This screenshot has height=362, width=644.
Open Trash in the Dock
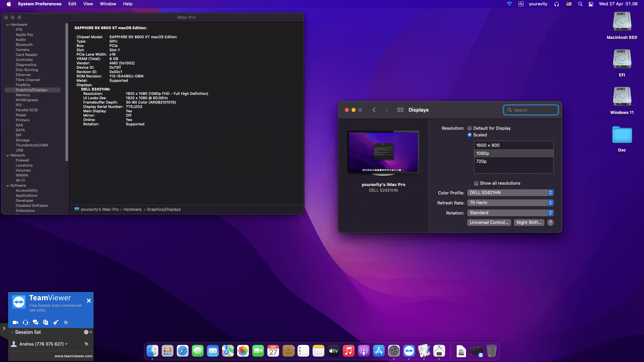pos(491,351)
